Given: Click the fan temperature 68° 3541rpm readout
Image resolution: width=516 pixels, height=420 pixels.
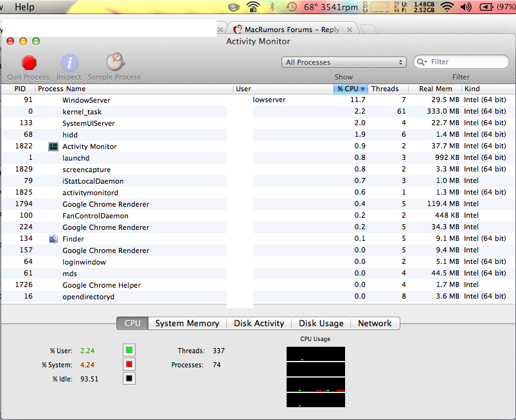Looking at the screenshot, I should coord(331,7).
